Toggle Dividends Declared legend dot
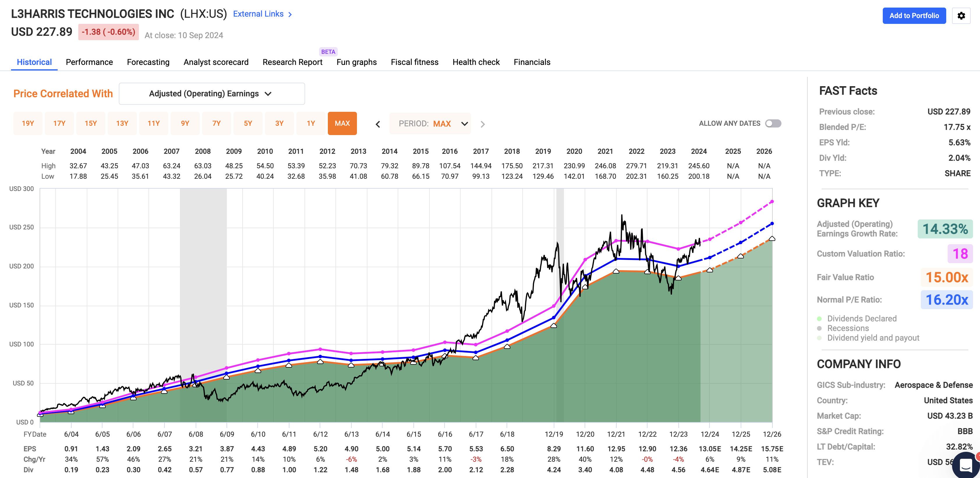Screen dimensions: 980x478 click(820, 319)
